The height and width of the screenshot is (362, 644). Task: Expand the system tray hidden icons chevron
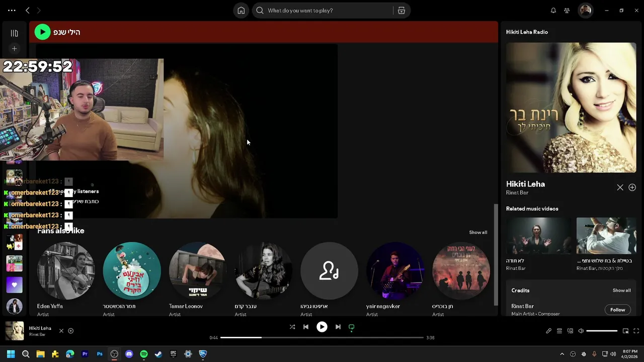pos(562,354)
